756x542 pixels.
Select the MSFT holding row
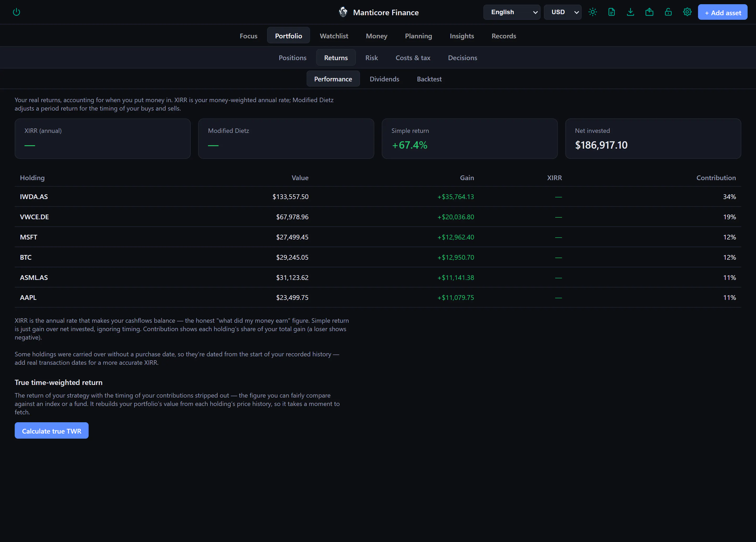click(x=378, y=237)
